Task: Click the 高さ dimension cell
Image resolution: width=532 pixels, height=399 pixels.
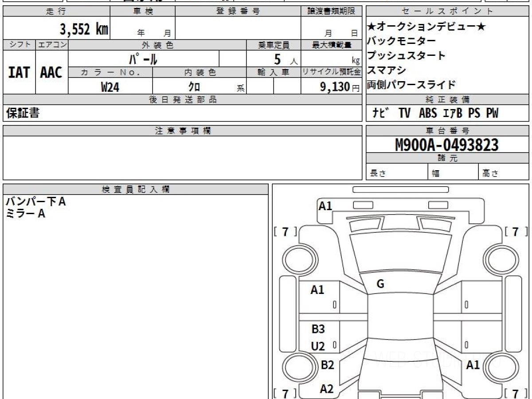Action: [x=504, y=172]
